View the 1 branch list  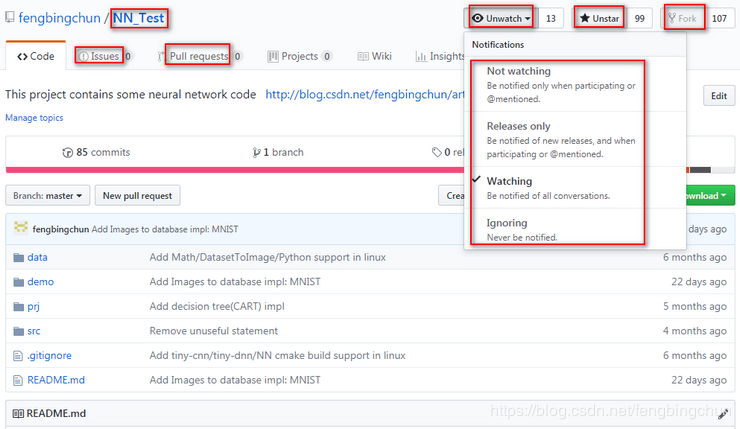click(x=278, y=152)
